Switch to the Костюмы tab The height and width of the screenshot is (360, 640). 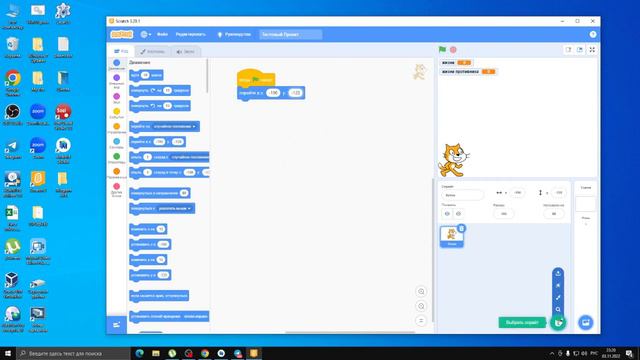coord(152,51)
